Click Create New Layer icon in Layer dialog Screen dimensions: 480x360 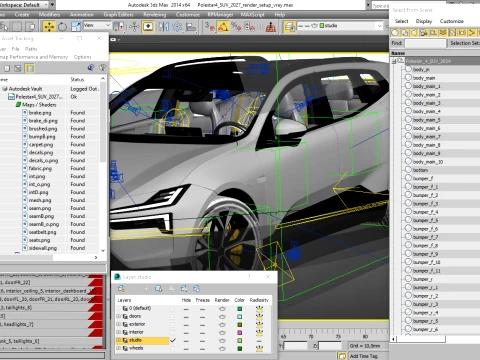tap(121, 288)
